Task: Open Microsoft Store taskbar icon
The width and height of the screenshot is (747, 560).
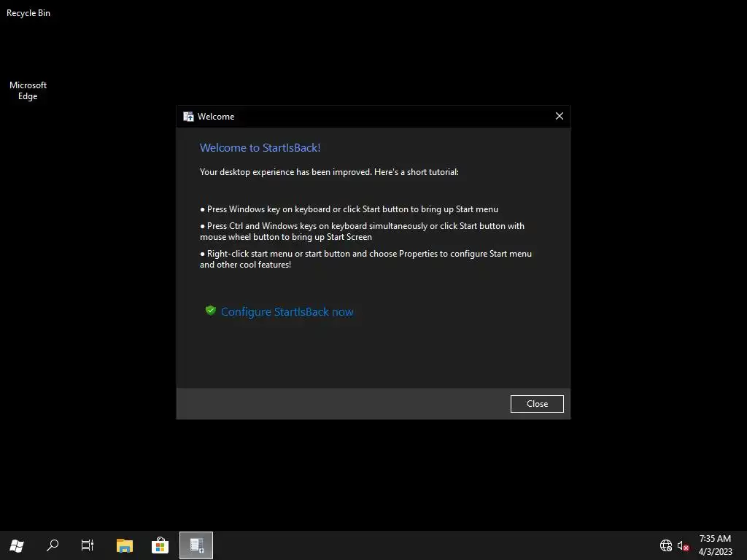Action: pyautogui.click(x=160, y=545)
